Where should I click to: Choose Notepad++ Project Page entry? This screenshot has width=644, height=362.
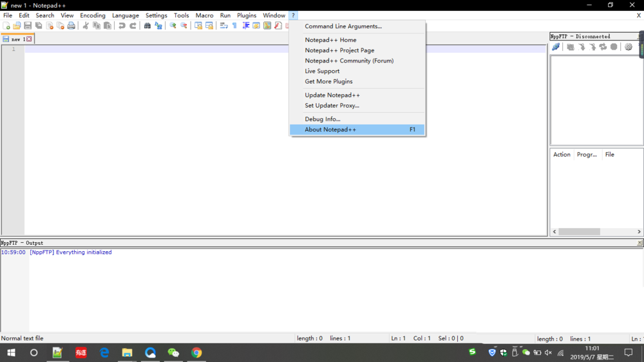pos(357,50)
